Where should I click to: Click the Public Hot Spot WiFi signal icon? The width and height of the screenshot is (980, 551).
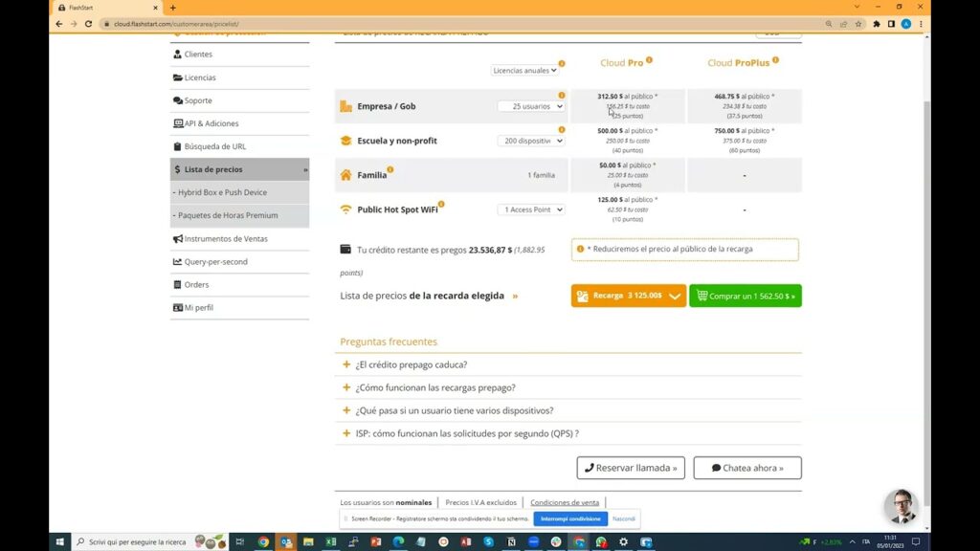click(x=345, y=209)
